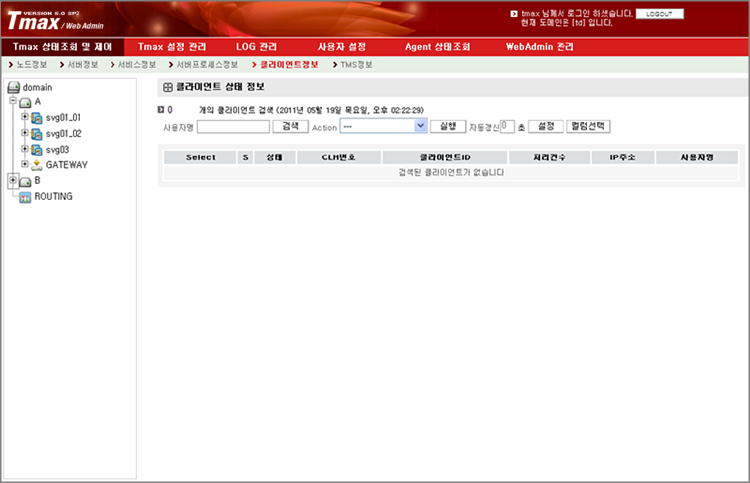
Task: Click the 검색 search button
Action: point(290,126)
